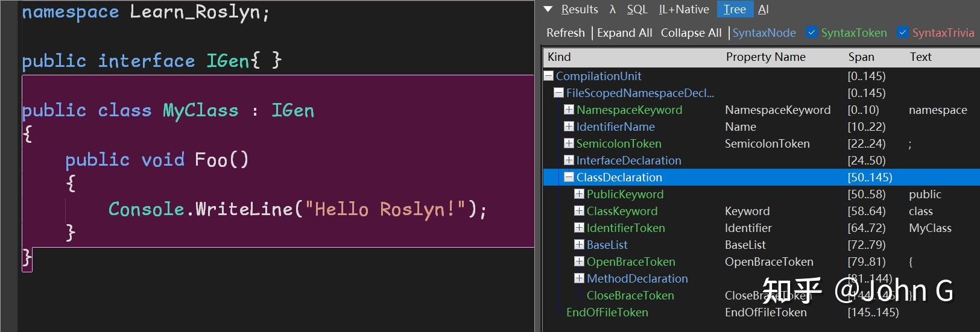Uncheck the SyntaxTrivia checkbox
Viewport: 980px width, 332px height.
point(903,33)
